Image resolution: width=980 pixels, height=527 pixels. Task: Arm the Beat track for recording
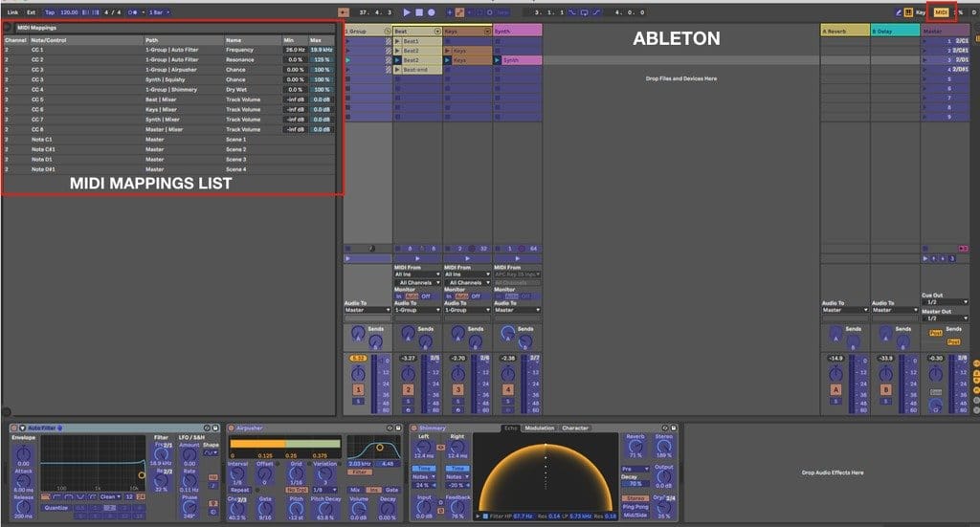click(408, 409)
